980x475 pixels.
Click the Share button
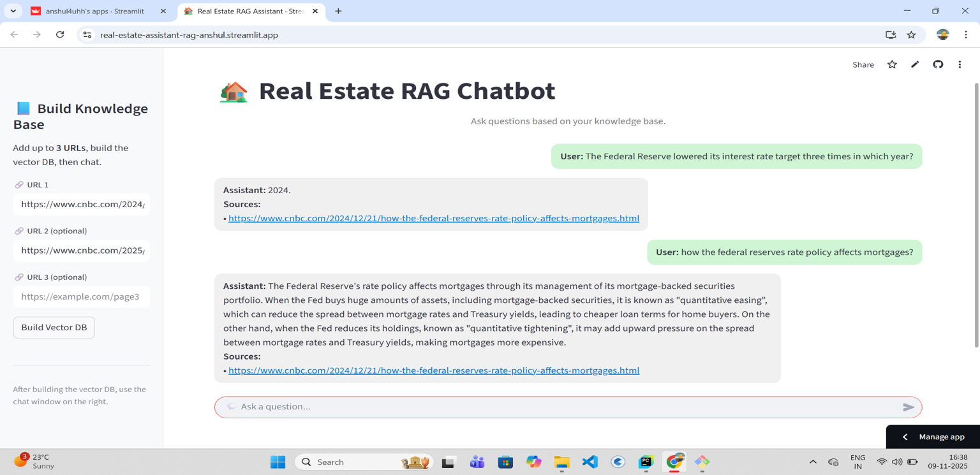[x=863, y=64]
